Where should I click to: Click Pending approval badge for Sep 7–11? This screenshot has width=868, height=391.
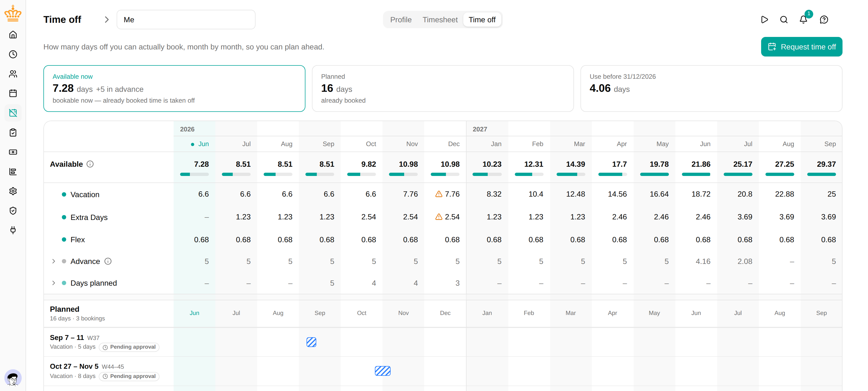point(129,347)
